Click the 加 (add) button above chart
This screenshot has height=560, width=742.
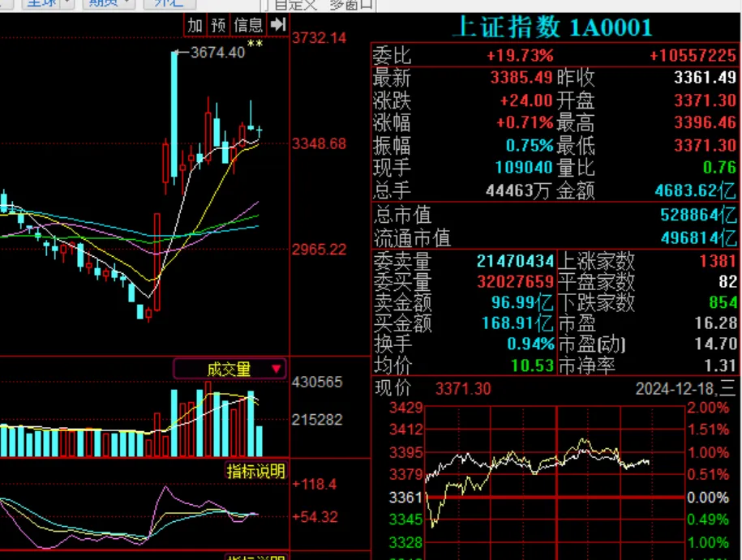[195, 25]
